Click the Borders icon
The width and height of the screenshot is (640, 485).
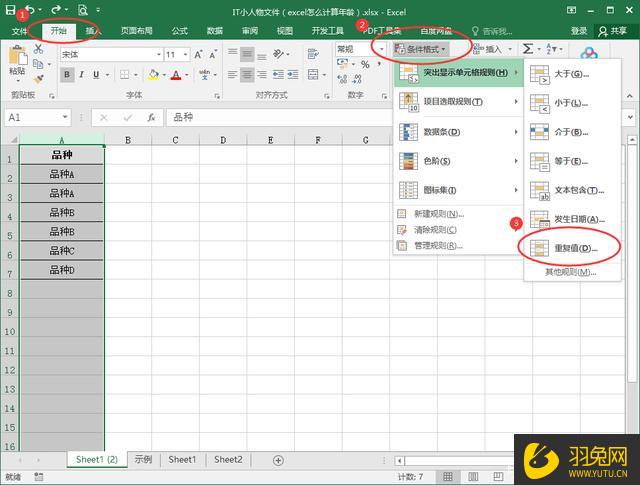[124, 75]
